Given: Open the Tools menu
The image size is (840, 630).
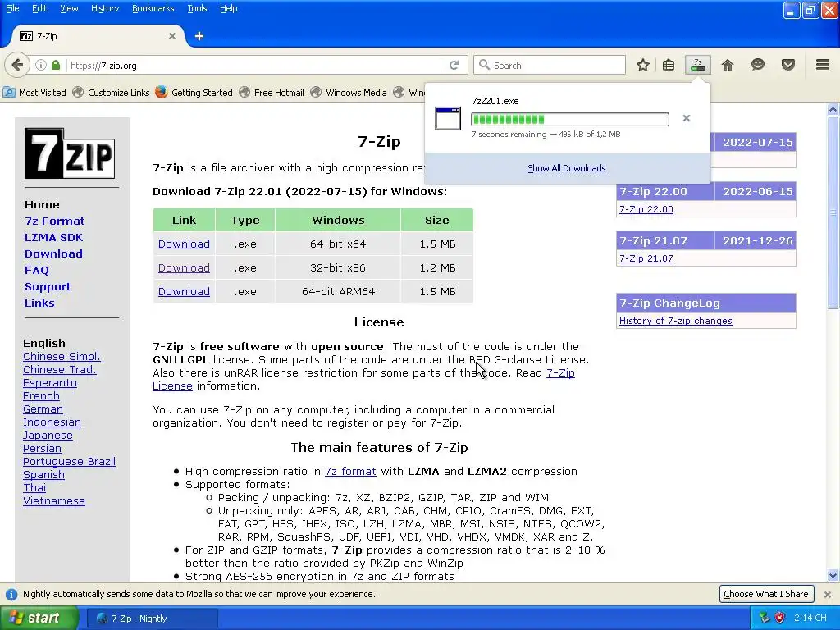Looking at the screenshot, I should coord(197,8).
